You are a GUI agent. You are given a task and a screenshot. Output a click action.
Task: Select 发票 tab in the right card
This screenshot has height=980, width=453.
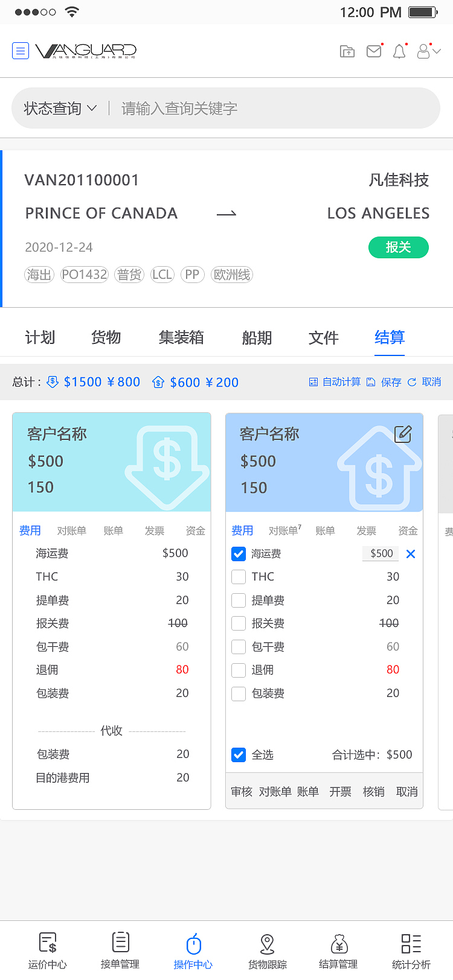(367, 531)
